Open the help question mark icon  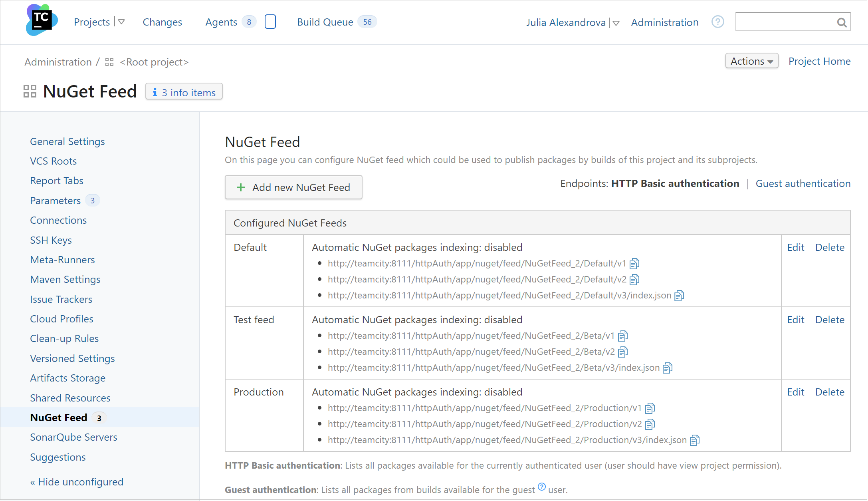[x=717, y=22]
